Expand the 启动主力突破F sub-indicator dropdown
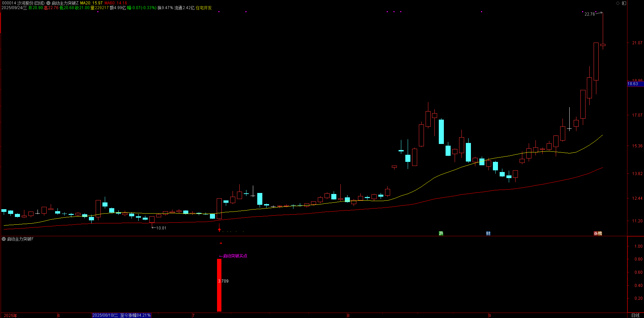 tap(4, 239)
